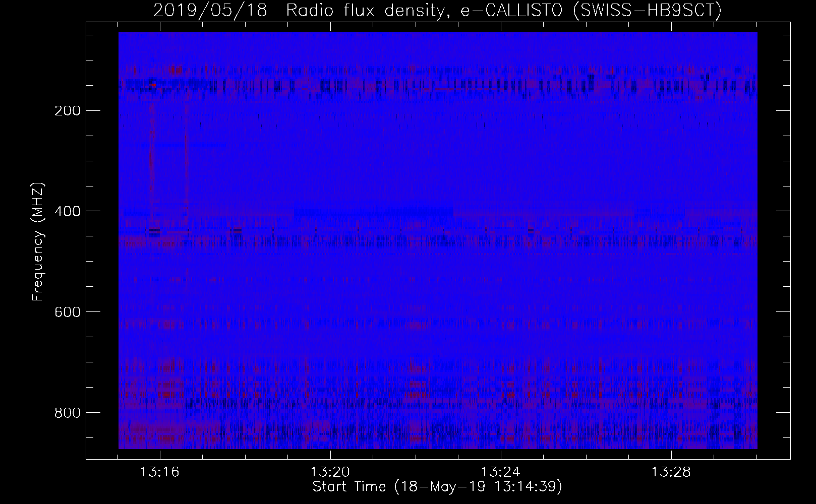Click the 'Start Time (18-May-19 13:14:39)' label
The width and height of the screenshot is (816, 504).
pyautogui.click(x=437, y=487)
